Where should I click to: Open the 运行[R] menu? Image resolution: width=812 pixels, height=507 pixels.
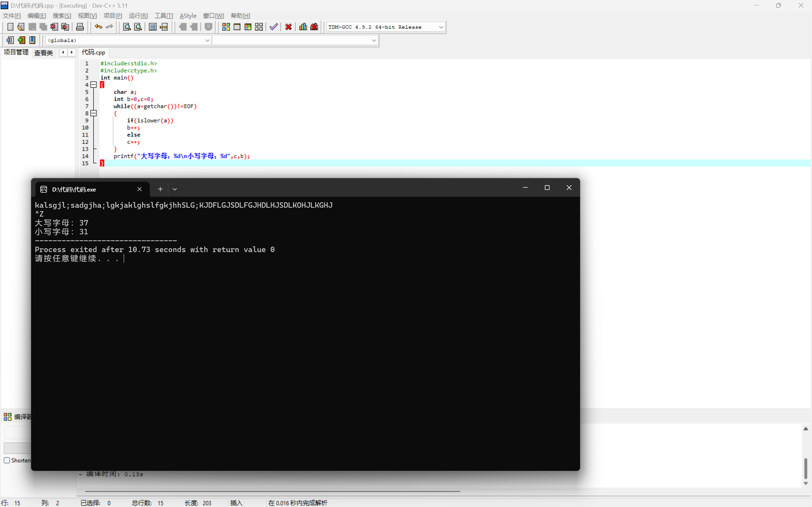[x=138, y=16]
